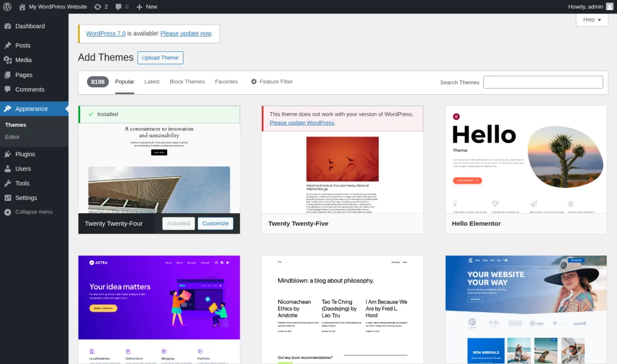Open the Twenty Twenty-Four theme preview
This screenshot has width=617, height=364.
pos(159,168)
